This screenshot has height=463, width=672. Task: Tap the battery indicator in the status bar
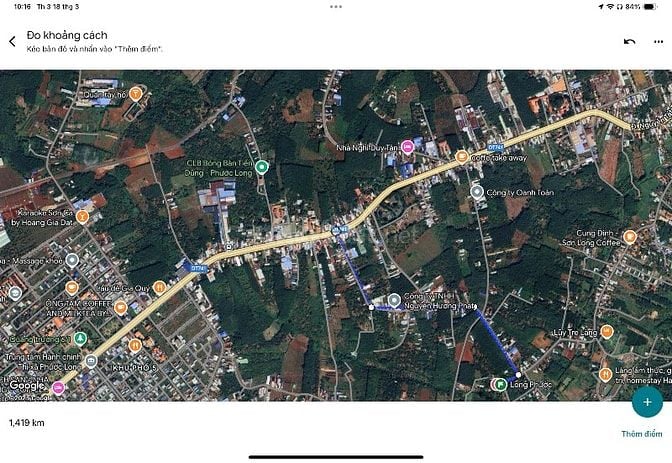pos(650,6)
